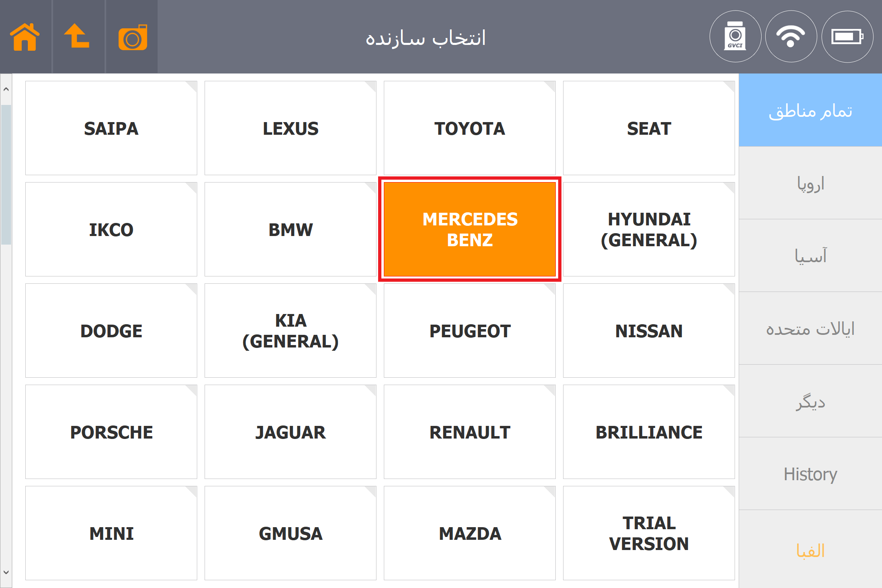The width and height of the screenshot is (882, 588).
Task: Go to the home screen
Action: click(25, 37)
